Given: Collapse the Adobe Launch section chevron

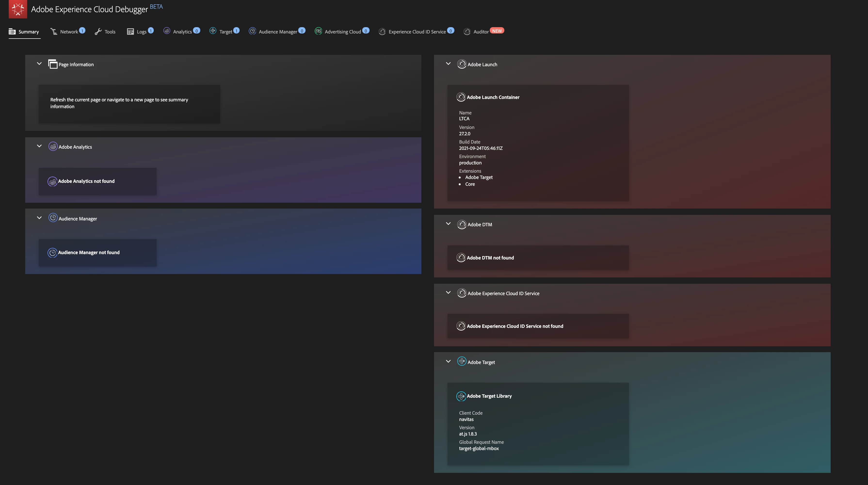Looking at the screenshot, I should 448,64.
